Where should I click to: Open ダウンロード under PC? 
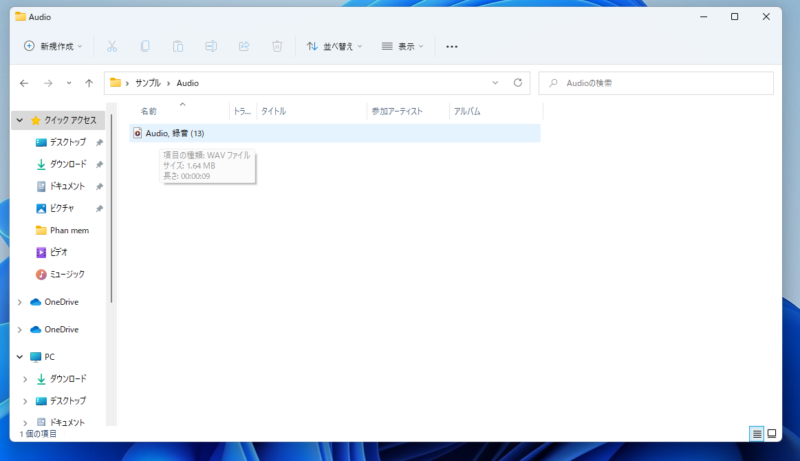[x=68, y=379]
